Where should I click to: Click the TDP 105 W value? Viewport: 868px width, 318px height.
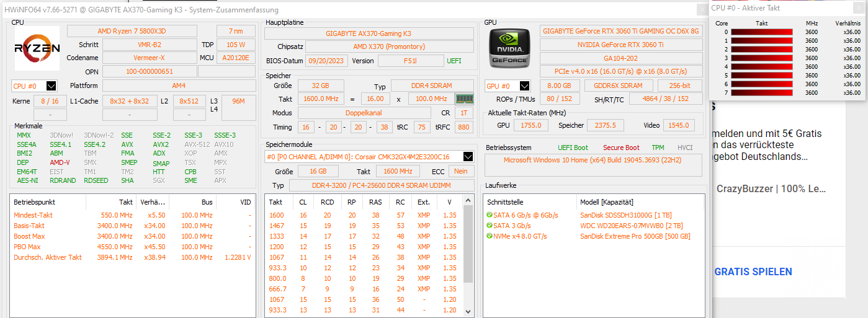pos(235,45)
